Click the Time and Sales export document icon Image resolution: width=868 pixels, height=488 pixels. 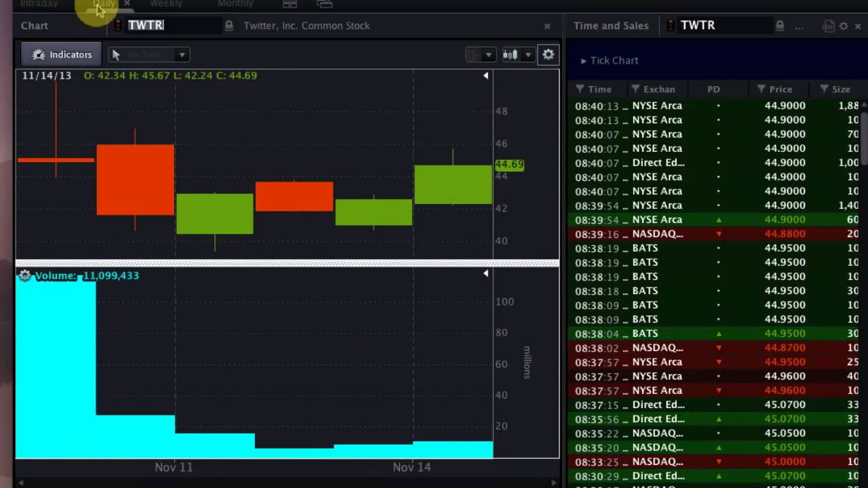(828, 26)
